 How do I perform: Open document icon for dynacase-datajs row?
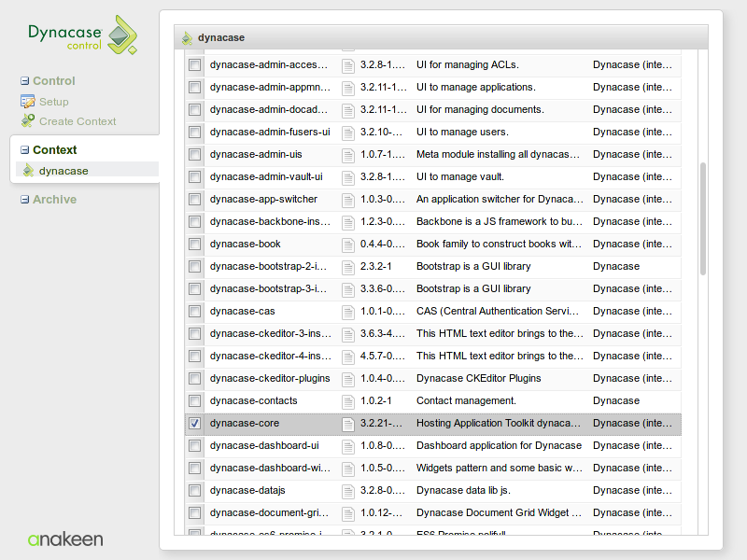coord(348,491)
